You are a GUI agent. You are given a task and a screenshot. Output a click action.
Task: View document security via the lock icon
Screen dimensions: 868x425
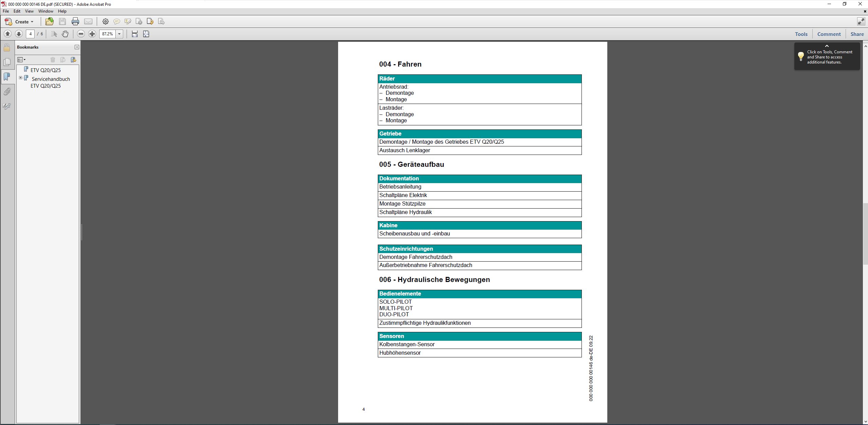[x=7, y=47]
